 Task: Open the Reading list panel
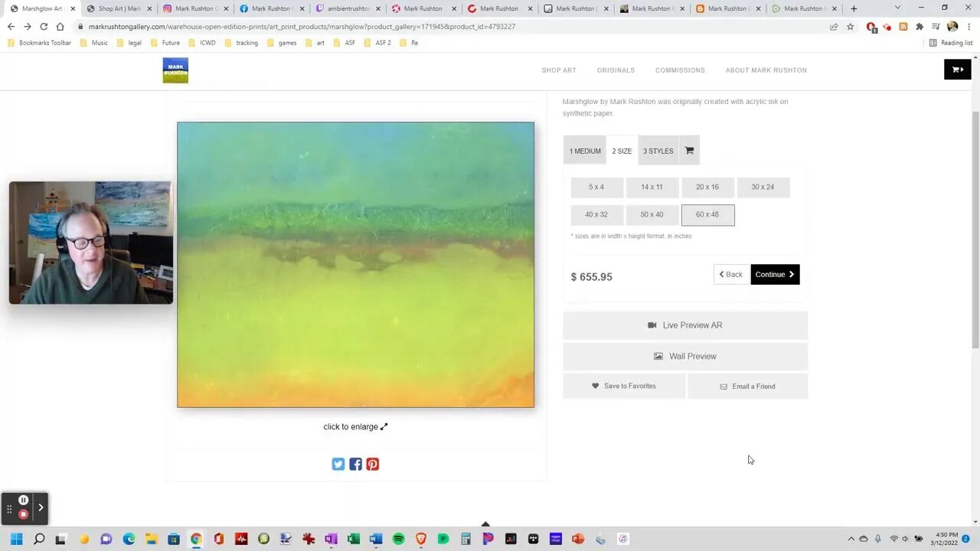click(x=951, y=43)
